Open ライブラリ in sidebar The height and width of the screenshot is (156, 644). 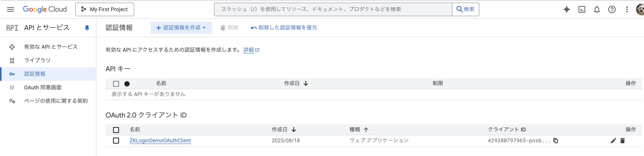coord(37,60)
